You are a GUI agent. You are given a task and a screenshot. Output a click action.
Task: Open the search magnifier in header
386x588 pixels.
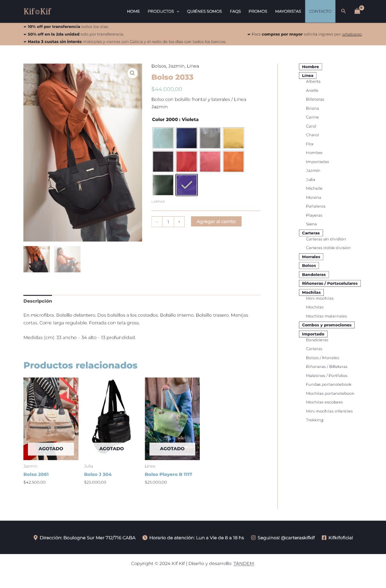click(343, 11)
